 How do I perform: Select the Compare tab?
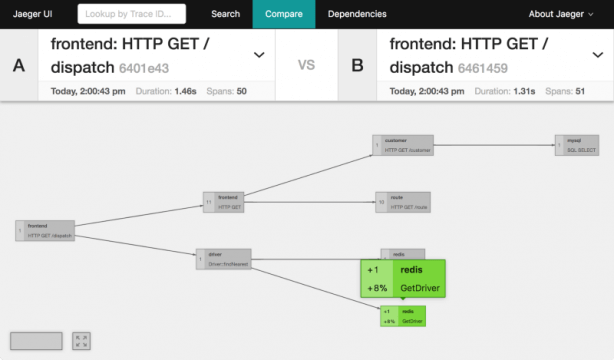(x=284, y=14)
